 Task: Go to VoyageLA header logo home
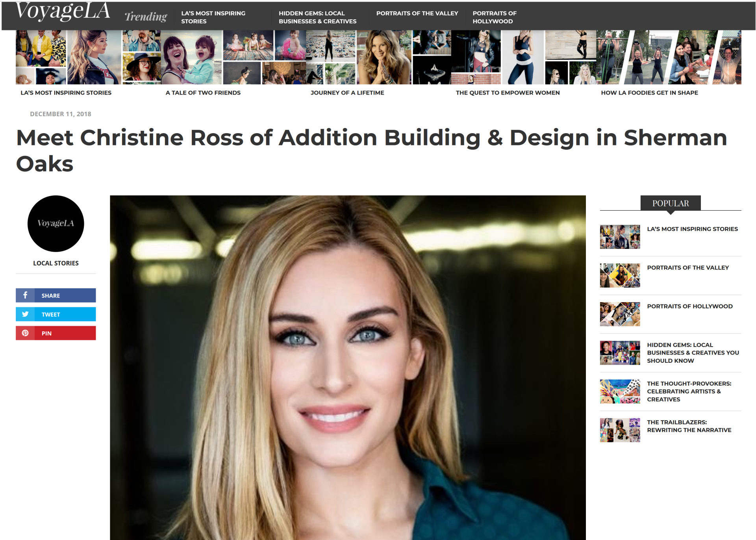(x=63, y=11)
